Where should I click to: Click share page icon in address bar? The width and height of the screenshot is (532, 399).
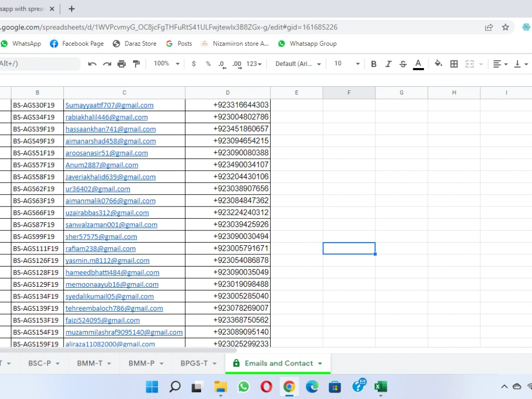click(488, 27)
